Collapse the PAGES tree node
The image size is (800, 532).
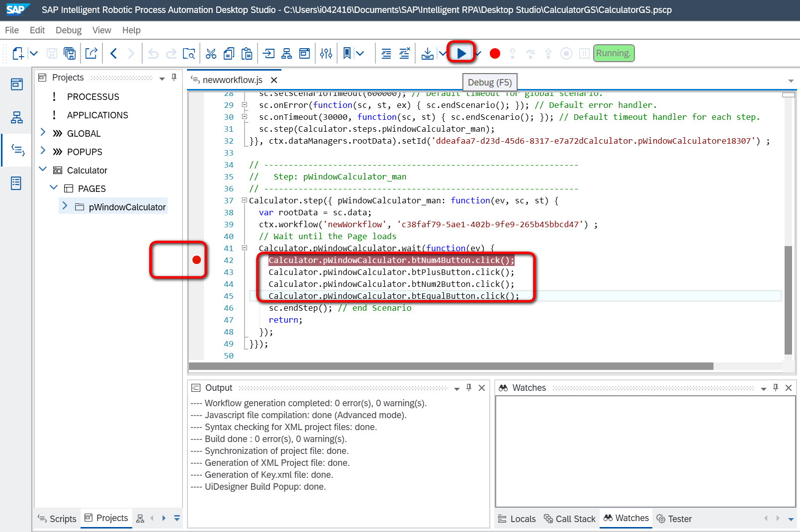54,187
